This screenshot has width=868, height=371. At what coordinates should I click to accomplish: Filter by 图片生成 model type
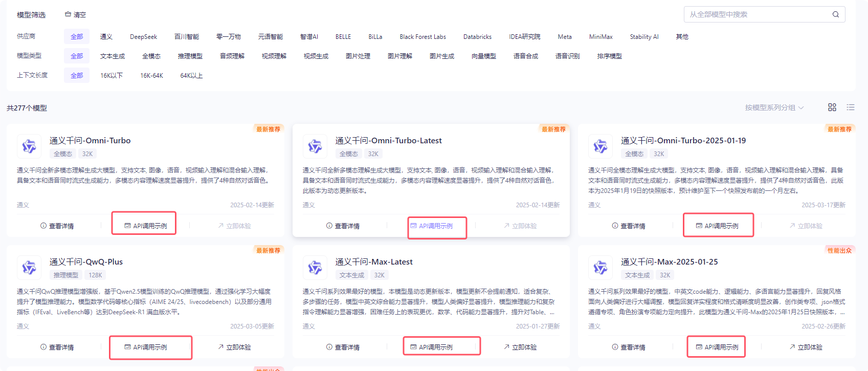[x=441, y=56]
